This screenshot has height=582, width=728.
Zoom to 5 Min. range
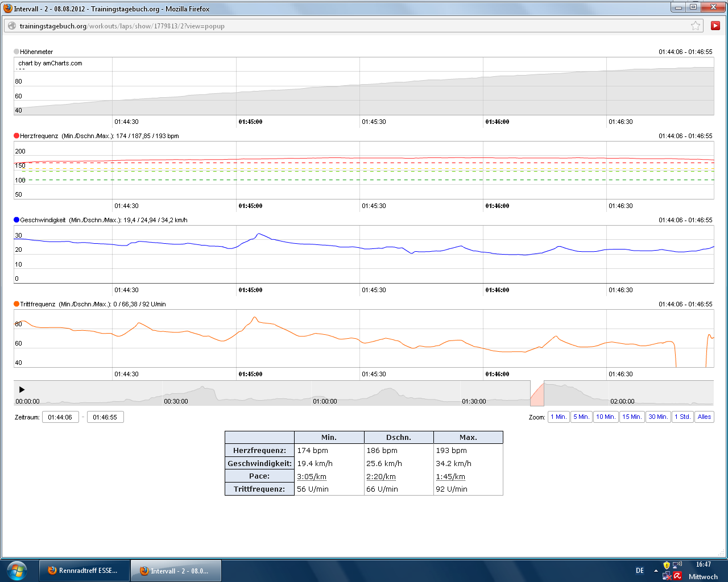pos(581,417)
